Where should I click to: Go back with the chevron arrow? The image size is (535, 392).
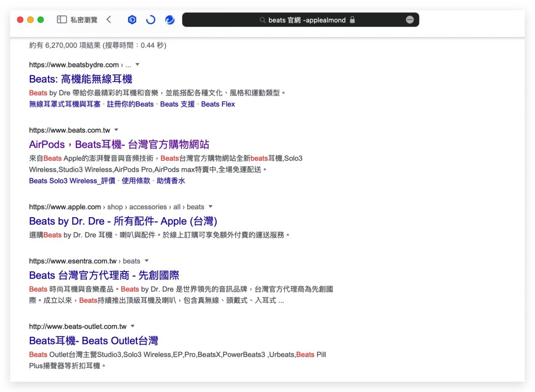[109, 20]
